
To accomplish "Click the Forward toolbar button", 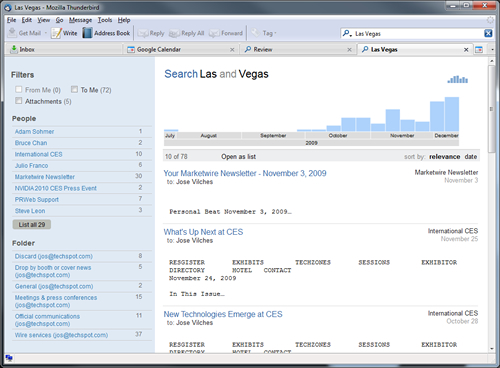I will click(226, 33).
